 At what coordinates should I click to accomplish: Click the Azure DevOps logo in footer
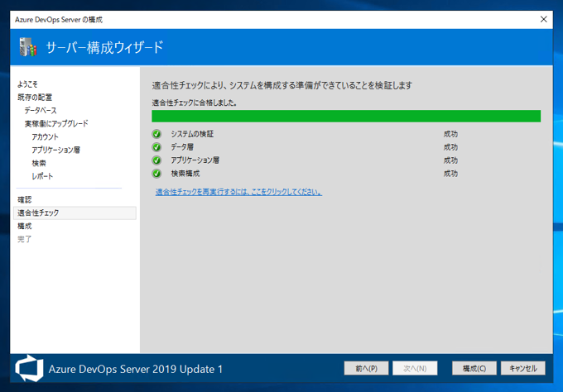click(29, 368)
